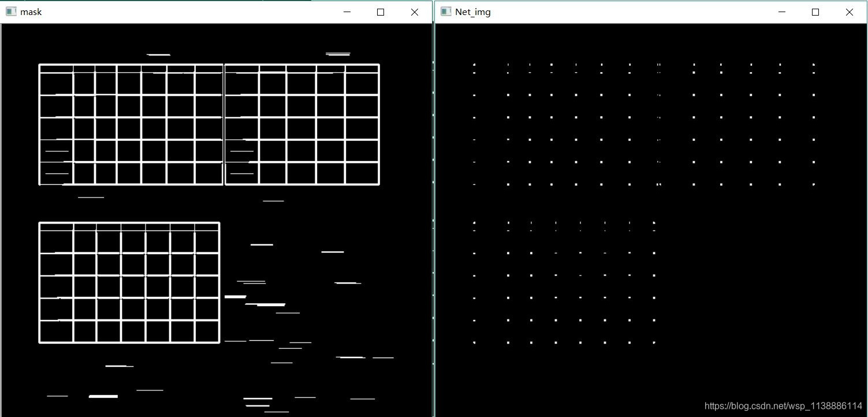The height and width of the screenshot is (417, 868).
Task: Click the 'mask' window title text
Action: 31,12
